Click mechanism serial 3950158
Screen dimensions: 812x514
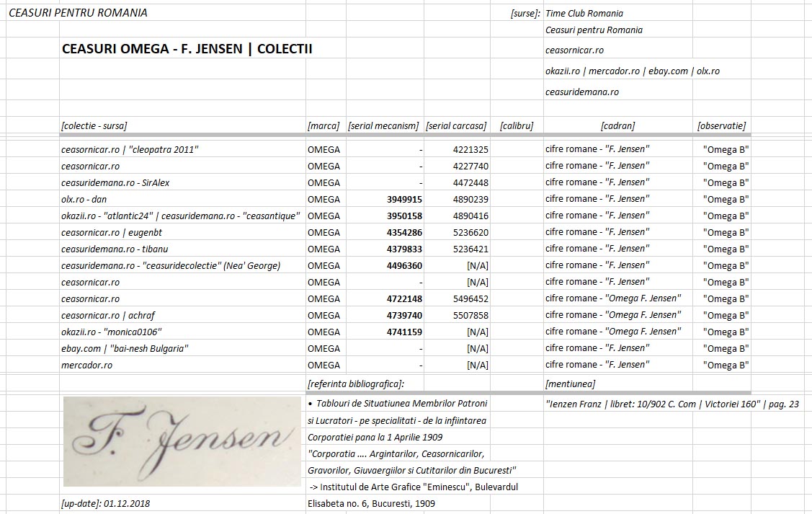pyautogui.click(x=404, y=216)
